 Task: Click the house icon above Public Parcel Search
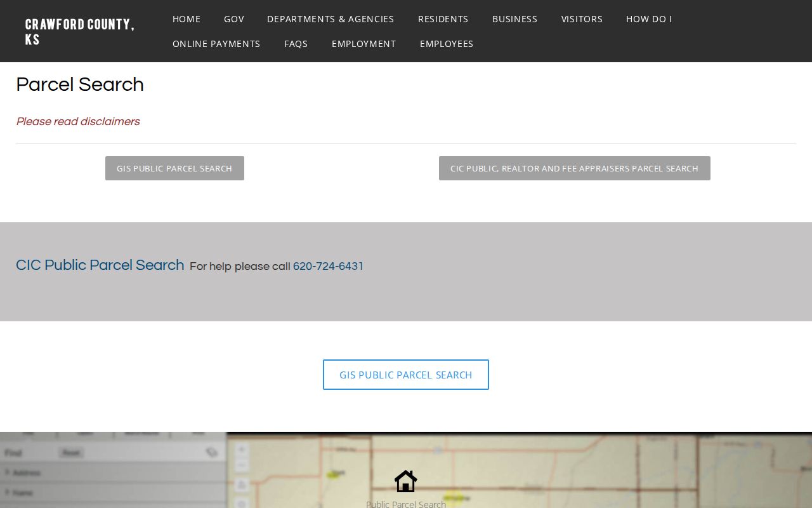click(406, 481)
